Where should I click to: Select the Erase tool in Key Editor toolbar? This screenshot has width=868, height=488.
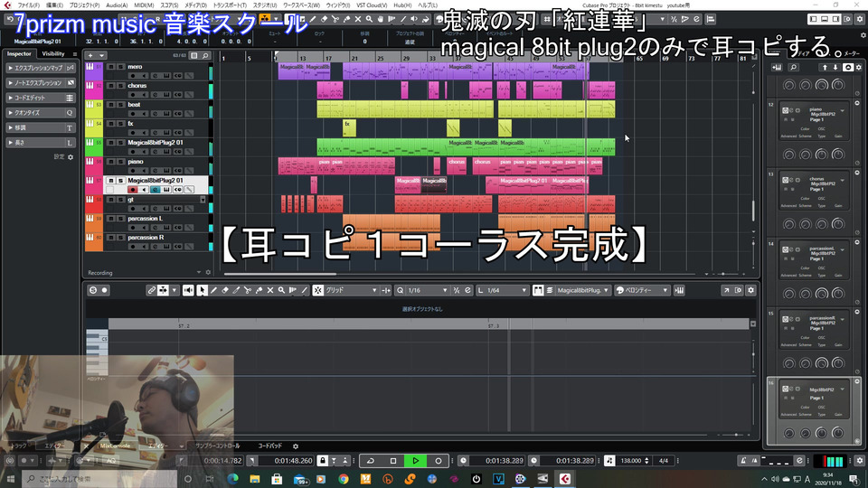(x=225, y=290)
